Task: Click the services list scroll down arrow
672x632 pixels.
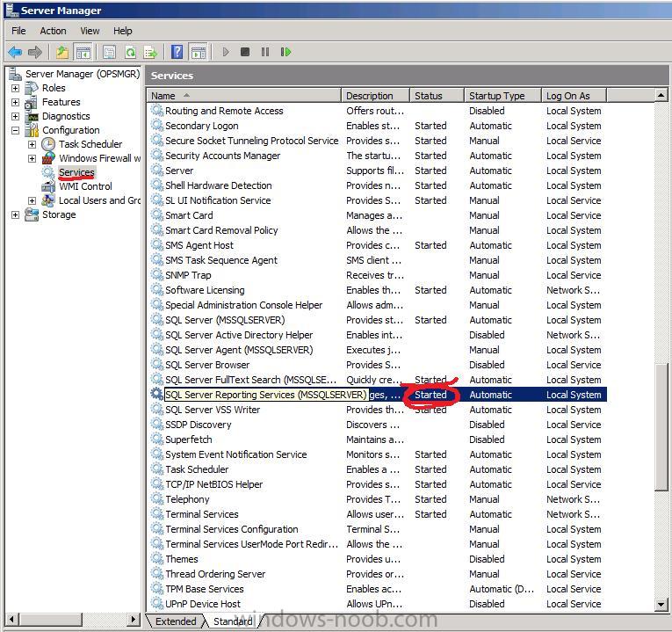Action: coord(661,605)
